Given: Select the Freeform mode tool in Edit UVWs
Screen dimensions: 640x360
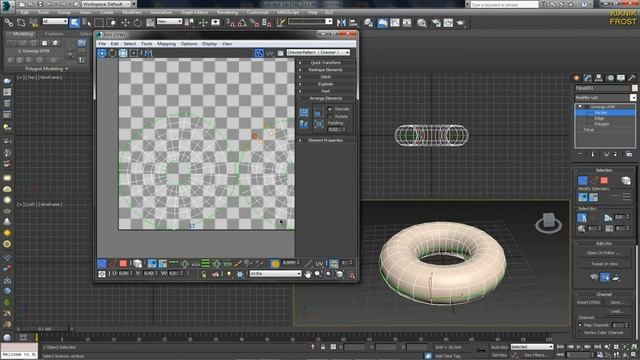Looking at the screenshot, I should tap(133, 53).
